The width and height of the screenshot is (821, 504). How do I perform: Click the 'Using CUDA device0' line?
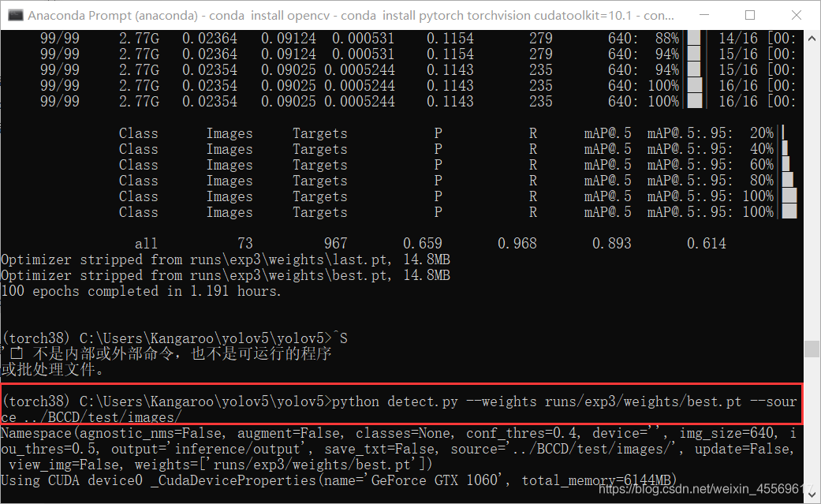[339, 480]
